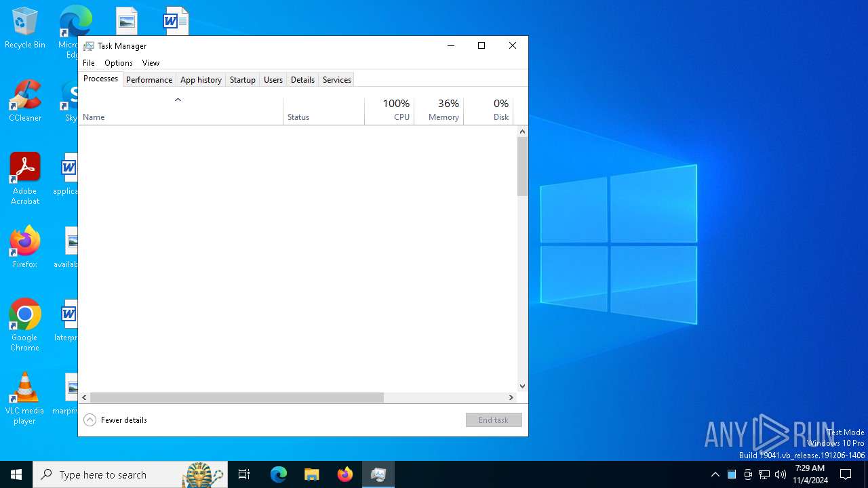Open Firefox from the taskbar
Viewport: 868px width, 488px height.
pos(345,474)
